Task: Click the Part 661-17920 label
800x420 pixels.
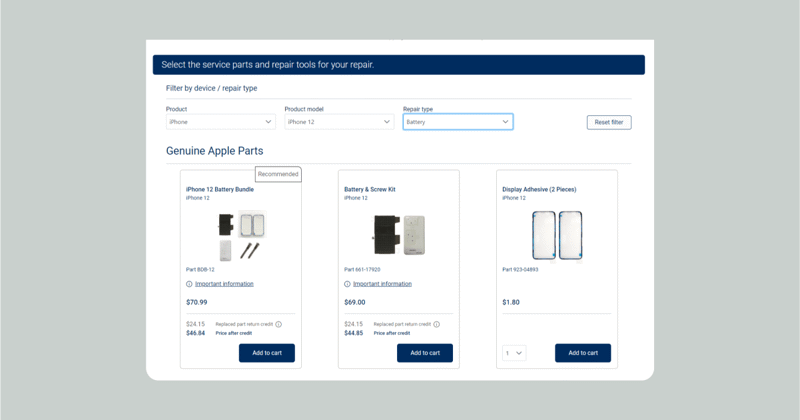Action: [362, 269]
